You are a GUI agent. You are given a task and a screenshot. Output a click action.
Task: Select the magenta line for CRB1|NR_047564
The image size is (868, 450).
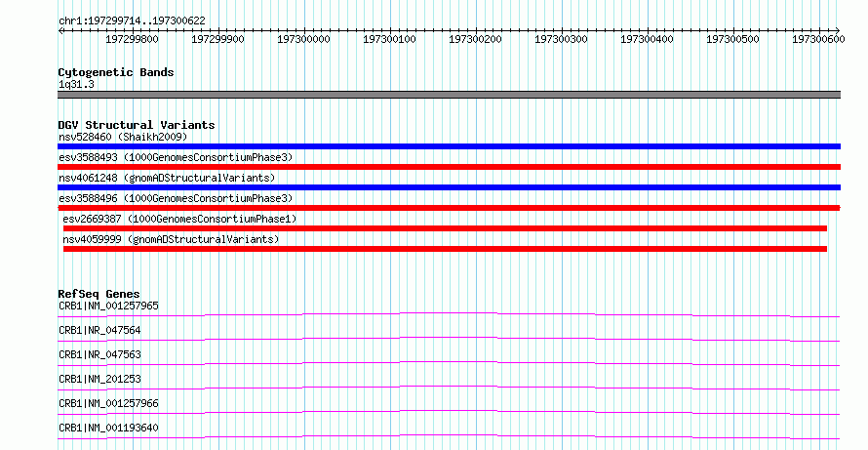(449, 339)
